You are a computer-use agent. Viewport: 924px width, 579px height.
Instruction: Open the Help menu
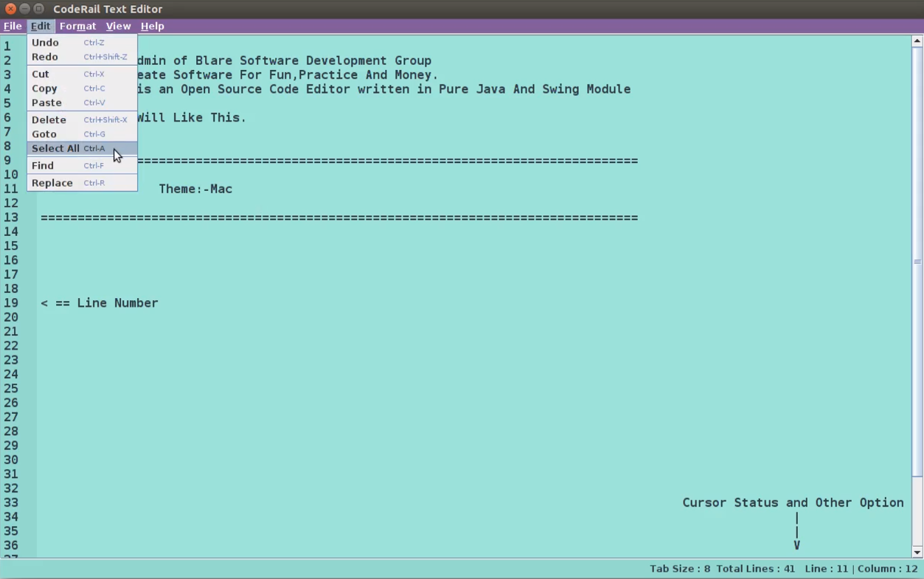pyautogui.click(x=152, y=26)
